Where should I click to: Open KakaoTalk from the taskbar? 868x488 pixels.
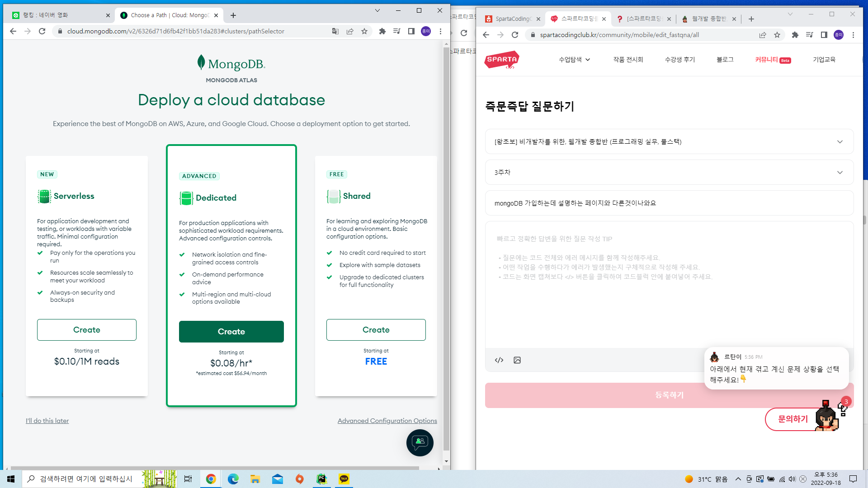coord(344,479)
